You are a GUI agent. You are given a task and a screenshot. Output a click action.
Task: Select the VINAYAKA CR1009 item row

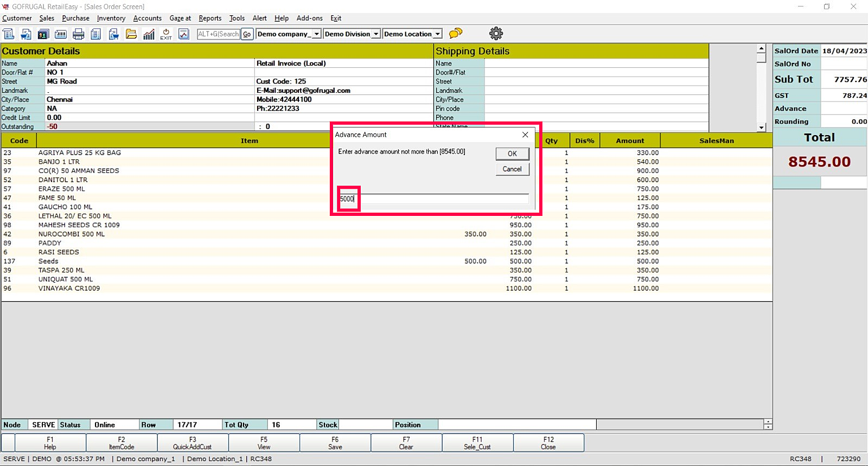click(387, 289)
